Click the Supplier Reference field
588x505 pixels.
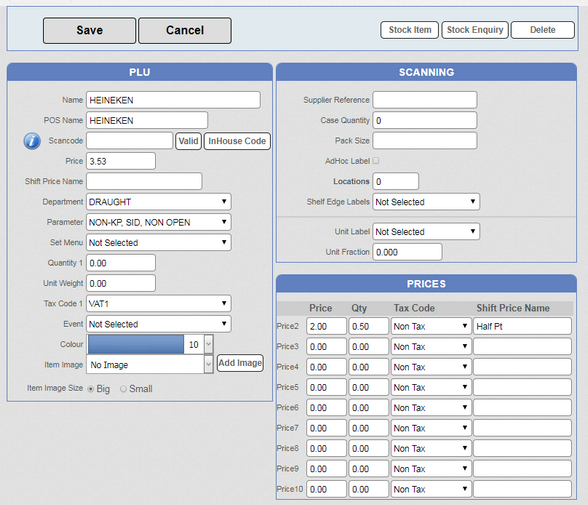tap(425, 100)
